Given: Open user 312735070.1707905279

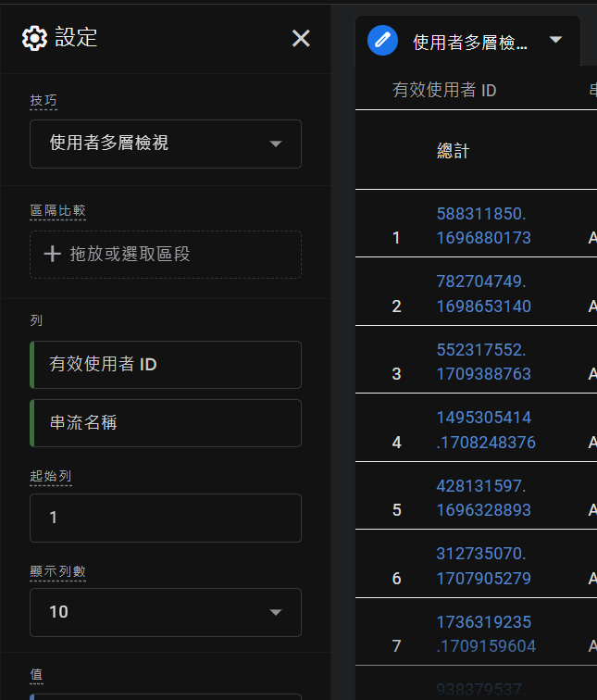Looking at the screenshot, I should tap(484, 566).
